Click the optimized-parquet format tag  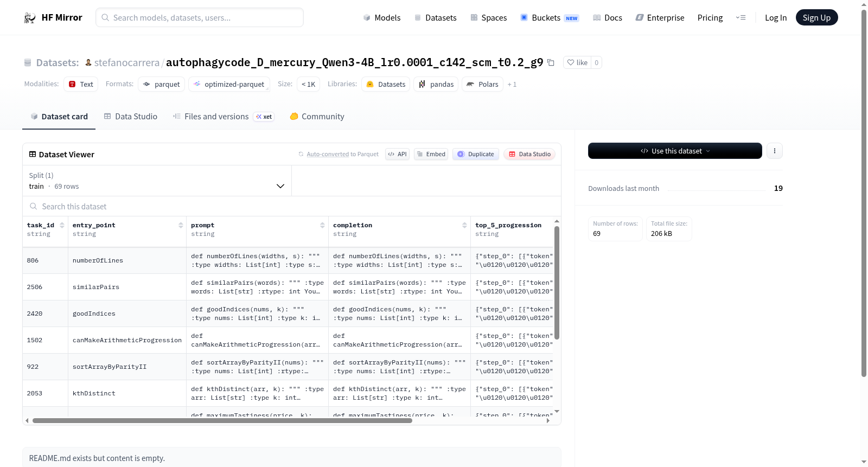pos(229,84)
